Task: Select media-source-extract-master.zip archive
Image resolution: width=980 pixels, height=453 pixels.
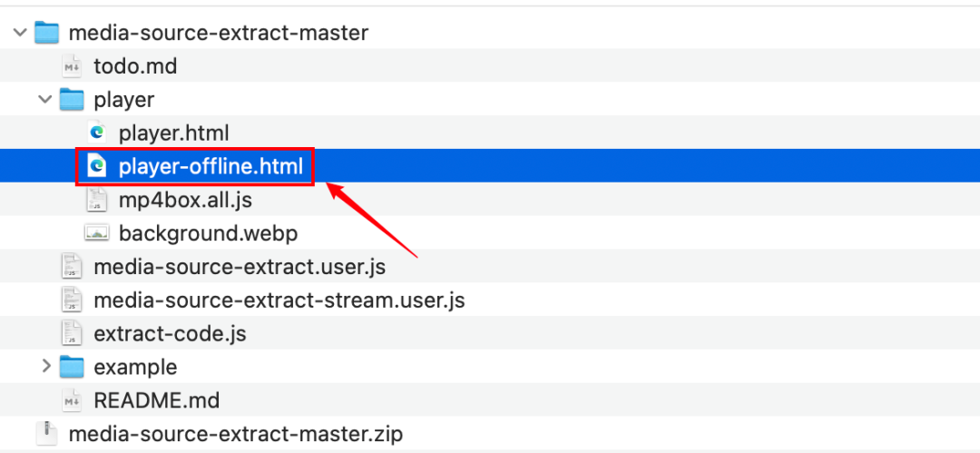Action: click(x=235, y=433)
